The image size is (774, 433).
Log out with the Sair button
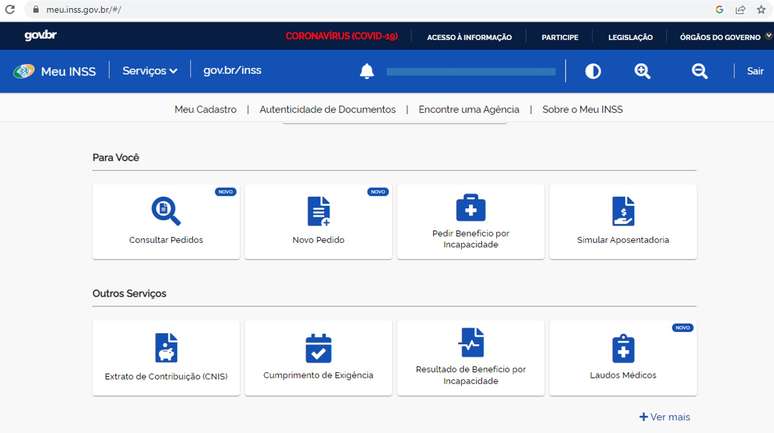click(755, 71)
